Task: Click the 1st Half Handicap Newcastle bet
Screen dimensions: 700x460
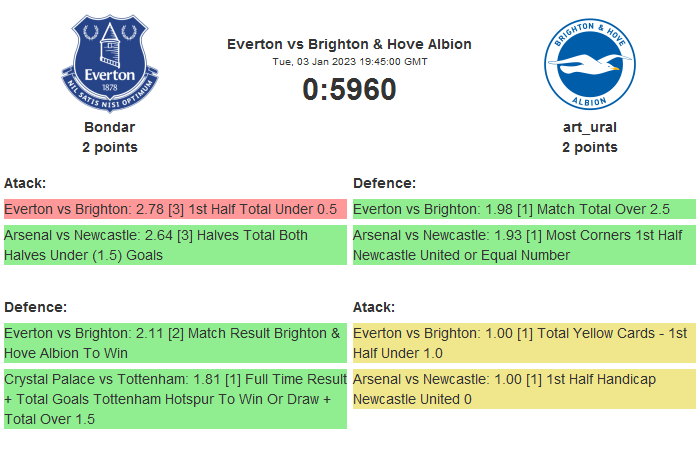Action: coord(524,389)
